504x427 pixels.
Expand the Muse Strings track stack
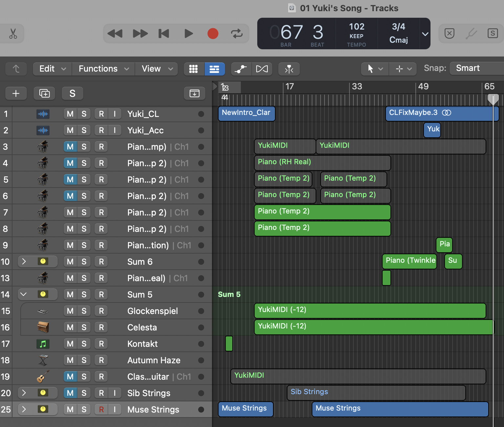point(24,409)
